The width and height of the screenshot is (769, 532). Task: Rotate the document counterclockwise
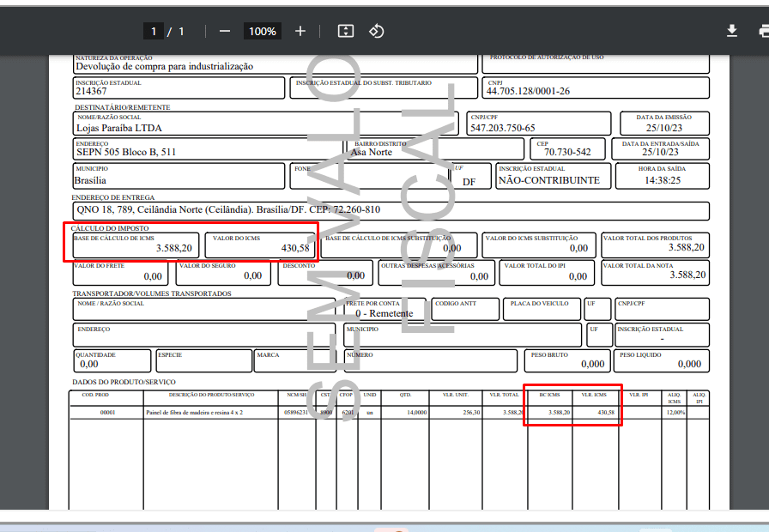tap(376, 31)
